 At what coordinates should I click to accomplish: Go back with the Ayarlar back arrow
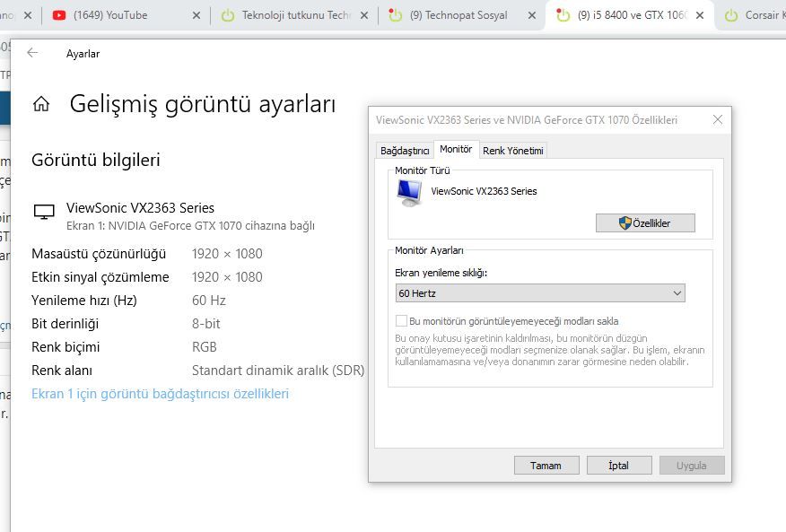pos(32,53)
